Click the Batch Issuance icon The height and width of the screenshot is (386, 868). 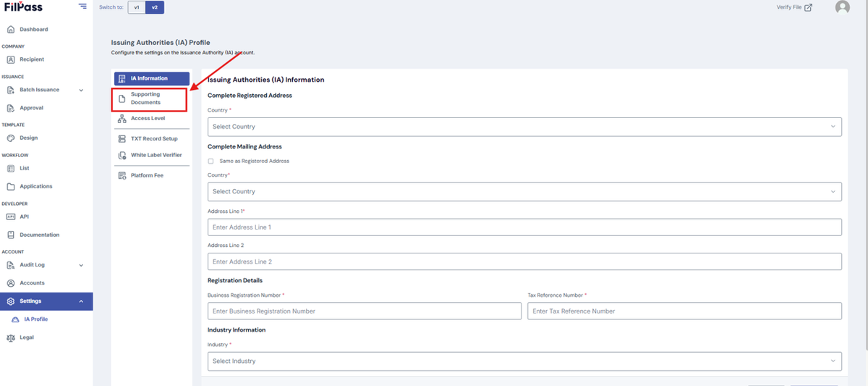pos(11,90)
